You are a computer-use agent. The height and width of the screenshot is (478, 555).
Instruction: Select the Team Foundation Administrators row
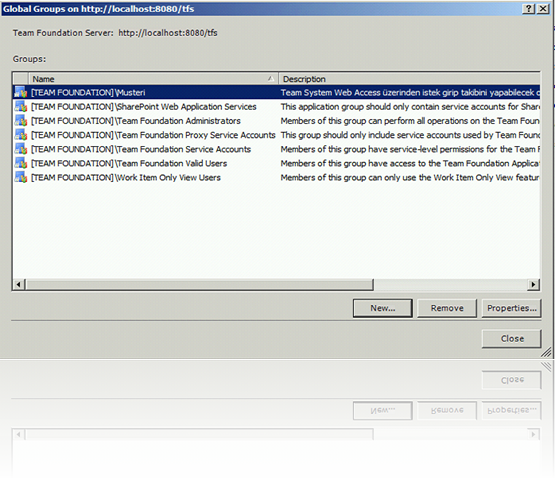(276, 121)
